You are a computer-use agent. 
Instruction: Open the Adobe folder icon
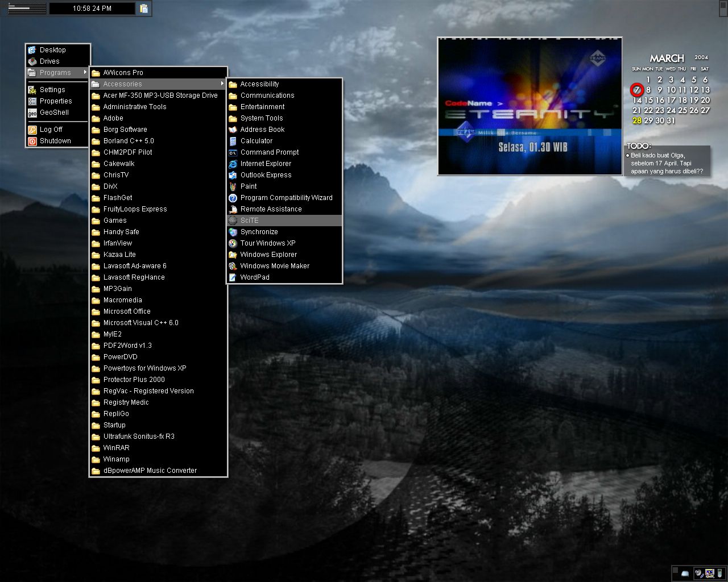96,118
